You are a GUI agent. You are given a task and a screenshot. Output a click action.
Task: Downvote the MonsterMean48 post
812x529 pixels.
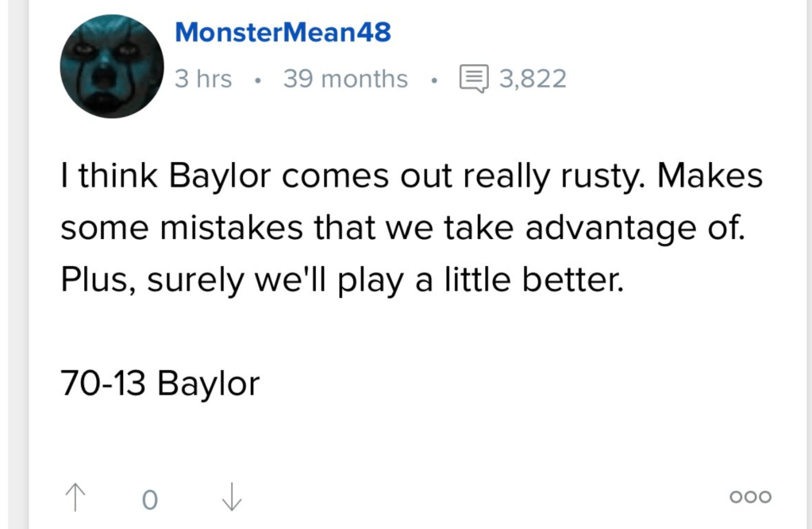coord(231,498)
